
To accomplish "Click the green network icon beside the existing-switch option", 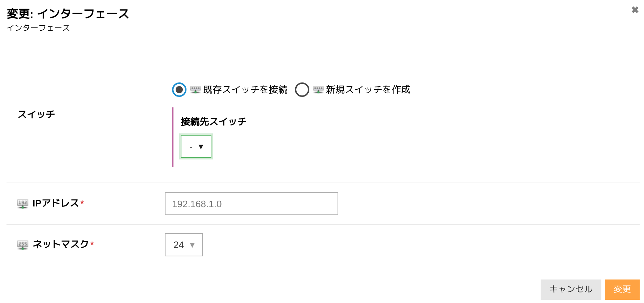I will coord(196,89).
